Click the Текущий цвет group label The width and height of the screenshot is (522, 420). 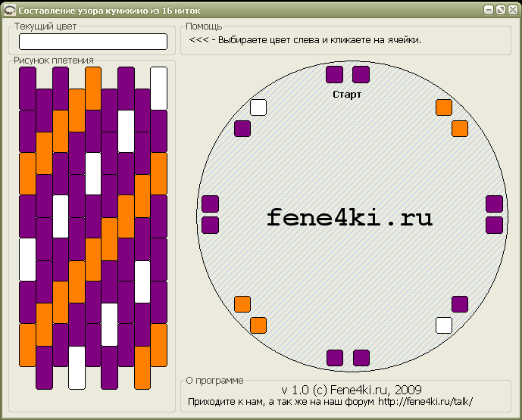45,26
